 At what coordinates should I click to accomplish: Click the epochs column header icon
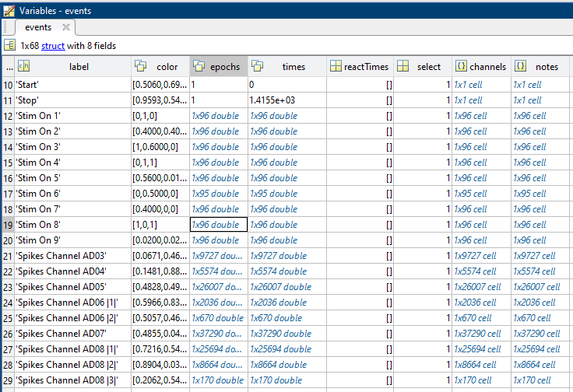click(199, 67)
